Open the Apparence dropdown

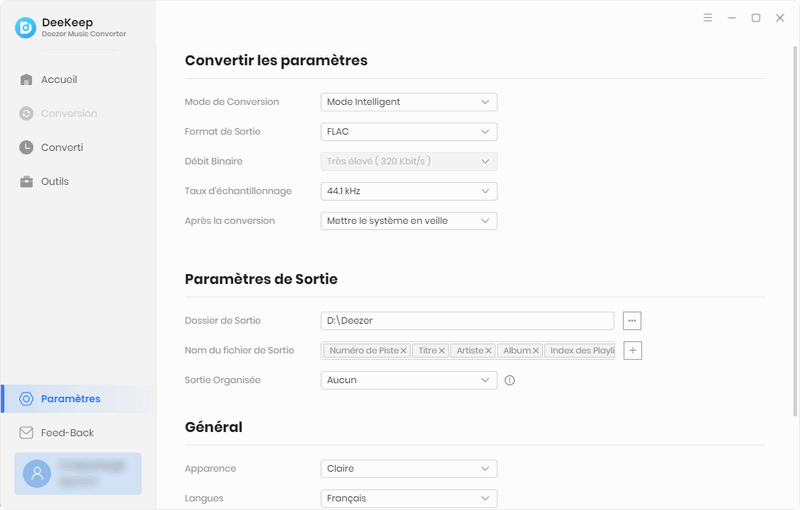(409, 469)
